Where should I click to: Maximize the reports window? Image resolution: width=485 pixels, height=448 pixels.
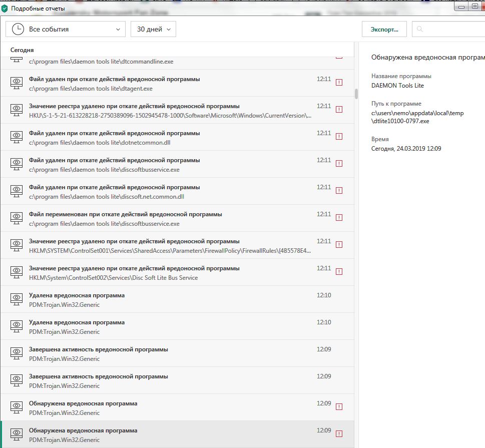[475, 7]
